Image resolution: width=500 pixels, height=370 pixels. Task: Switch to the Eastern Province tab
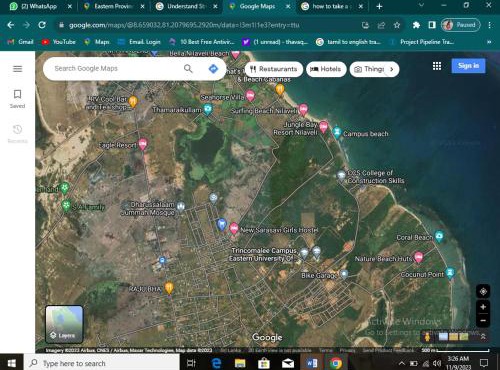(x=114, y=6)
